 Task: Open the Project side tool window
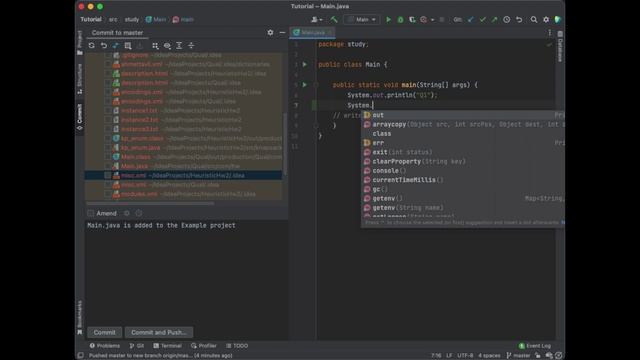pyautogui.click(x=80, y=42)
